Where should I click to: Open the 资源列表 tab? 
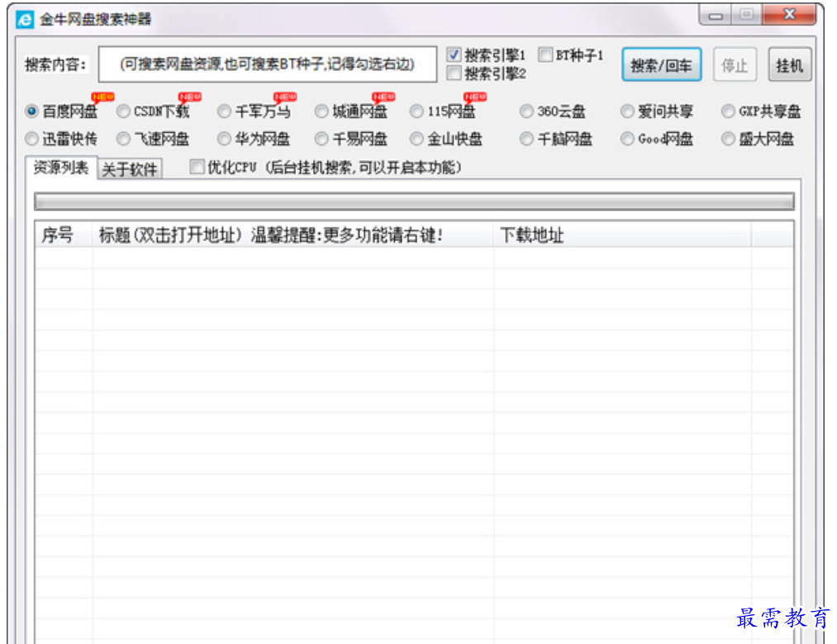pyautogui.click(x=61, y=168)
